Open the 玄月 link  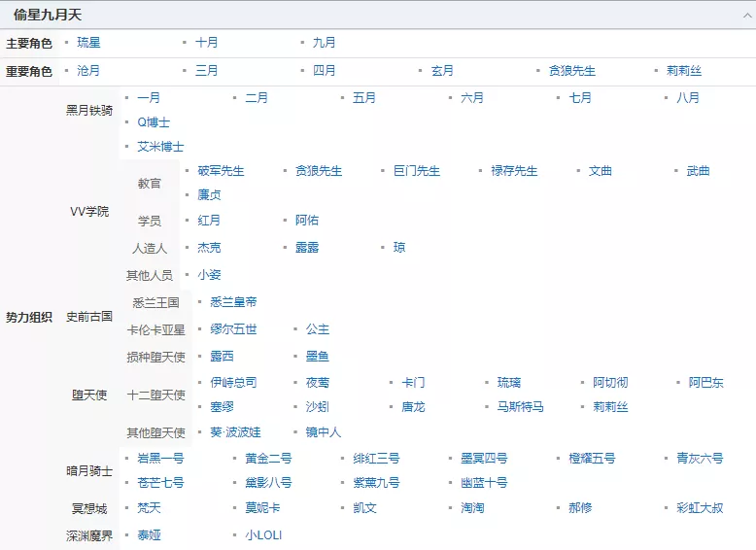[442, 71]
